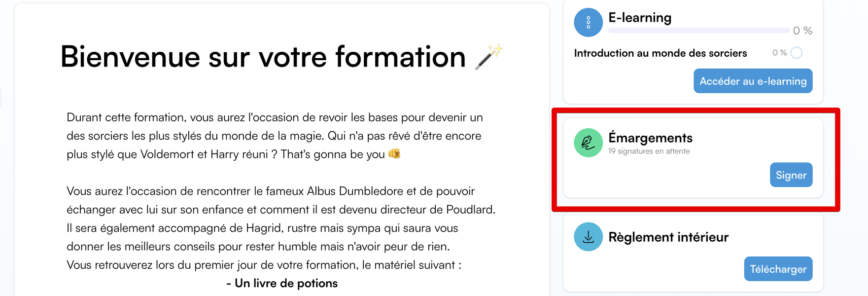Click the fist emoji after "be you"

(x=394, y=153)
